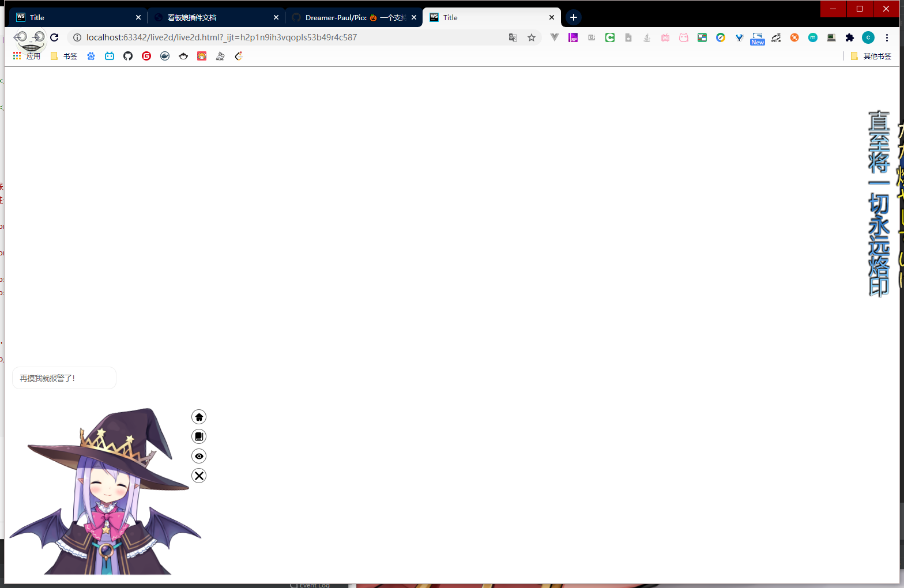Reload the current page
This screenshot has width=904, height=588.
[x=54, y=37]
